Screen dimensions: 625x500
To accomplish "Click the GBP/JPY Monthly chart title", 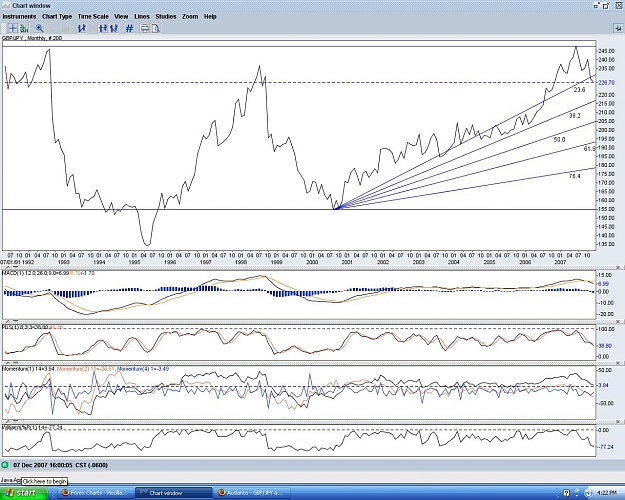I will pyautogui.click(x=32, y=38).
